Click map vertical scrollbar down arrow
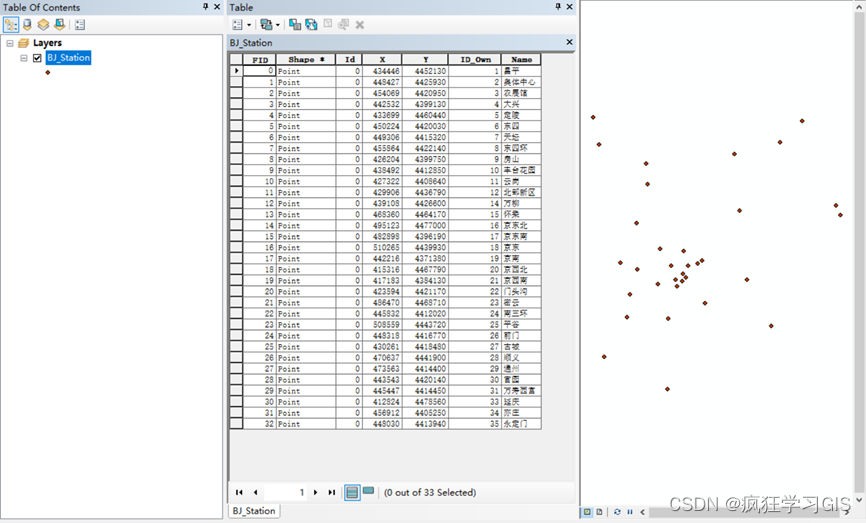866x523 pixels. click(859, 499)
